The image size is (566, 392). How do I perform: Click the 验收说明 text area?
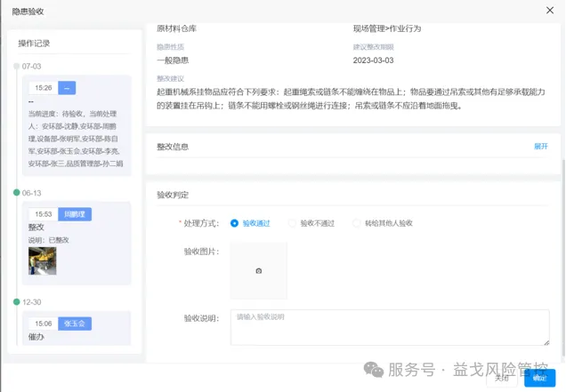(x=390, y=327)
